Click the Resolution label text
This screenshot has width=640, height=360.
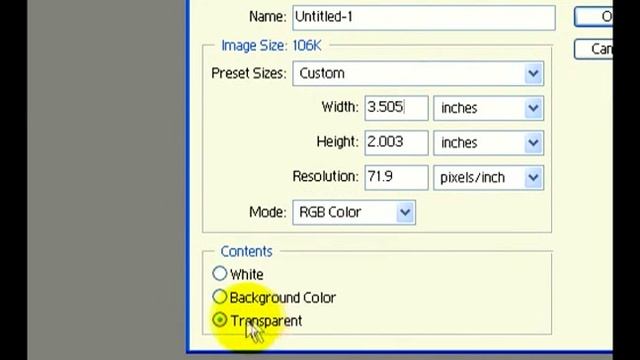click(325, 176)
